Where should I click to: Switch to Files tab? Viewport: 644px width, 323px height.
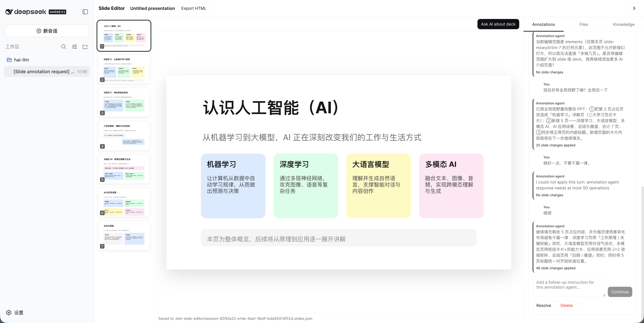pyautogui.click(x=583, y=24)
